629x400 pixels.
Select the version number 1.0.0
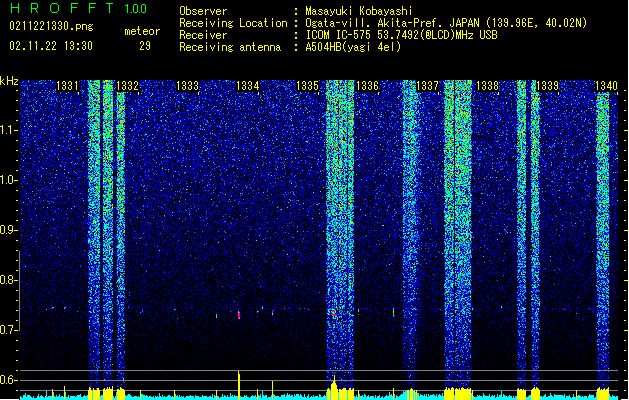coord(135,9)
